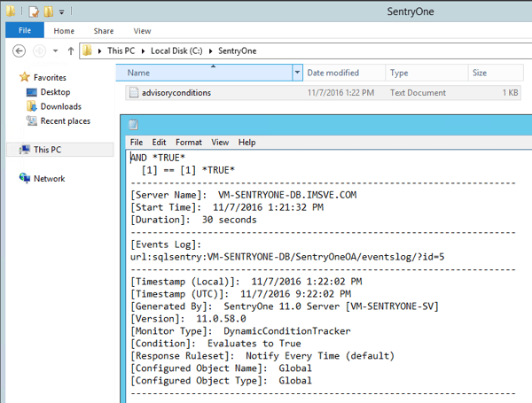Click the Start Time 1:21:32 PM line
This screenshot has width=532, height=403.
tap(227, 207)
